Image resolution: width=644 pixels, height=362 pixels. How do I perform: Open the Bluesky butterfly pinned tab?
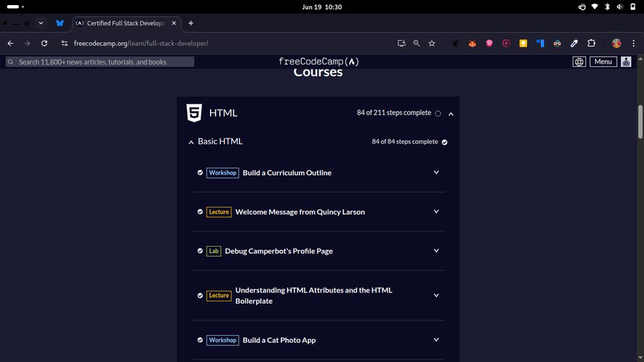click(60, 23)
